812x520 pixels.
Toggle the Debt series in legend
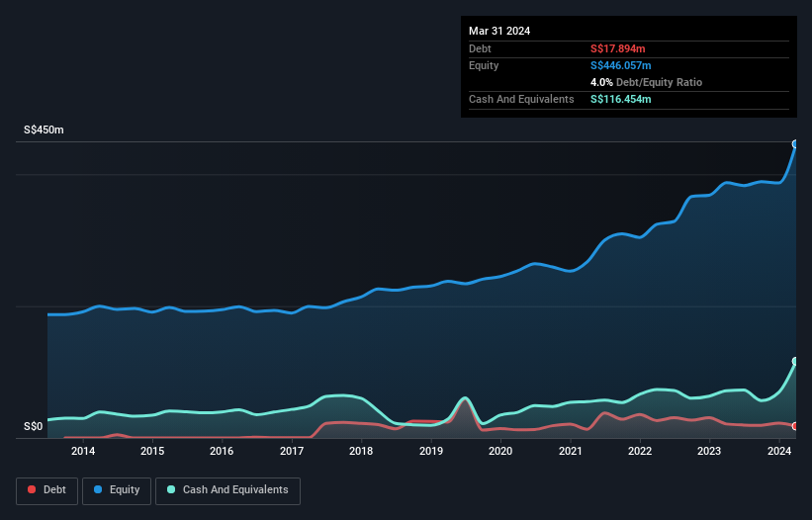tap(45, 490)
